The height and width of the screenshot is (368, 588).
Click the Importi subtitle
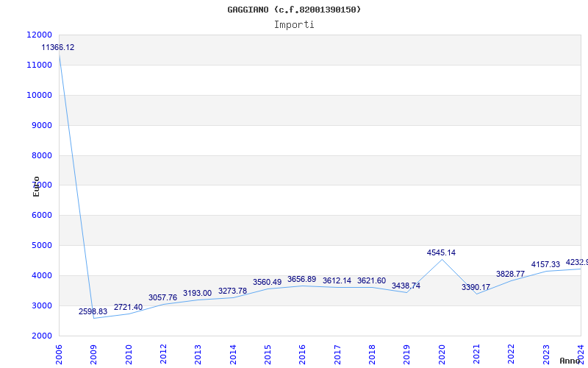click(294, 25)
